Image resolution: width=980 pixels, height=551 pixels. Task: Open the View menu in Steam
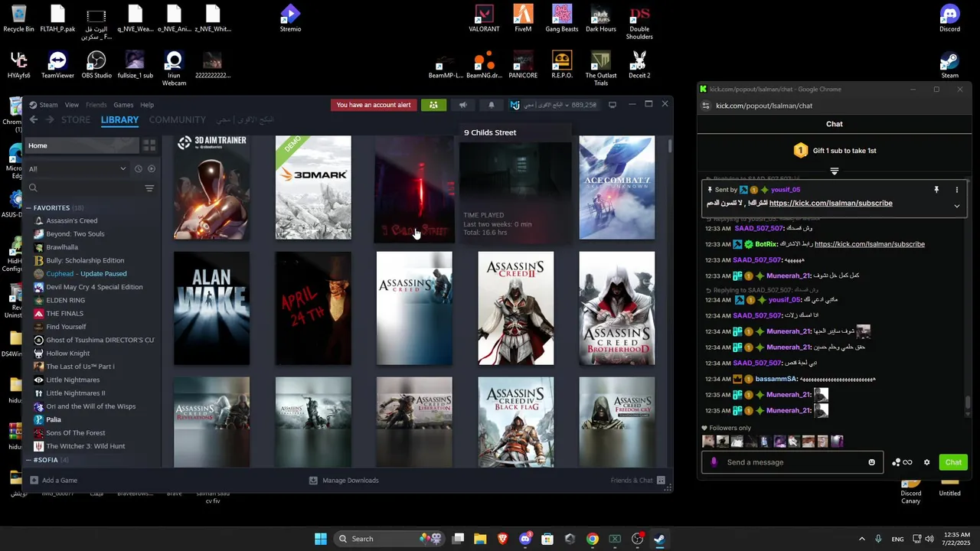pos(71,105)
